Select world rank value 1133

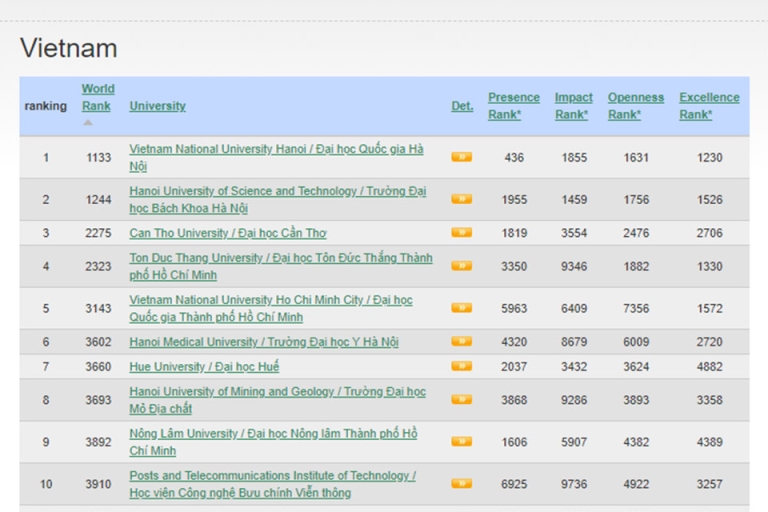point(98,157)
